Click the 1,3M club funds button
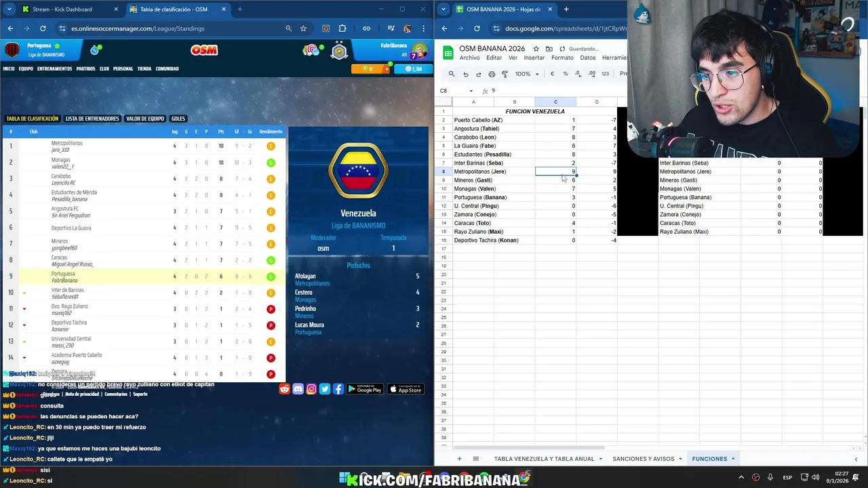868x488 pixels. 412,68
